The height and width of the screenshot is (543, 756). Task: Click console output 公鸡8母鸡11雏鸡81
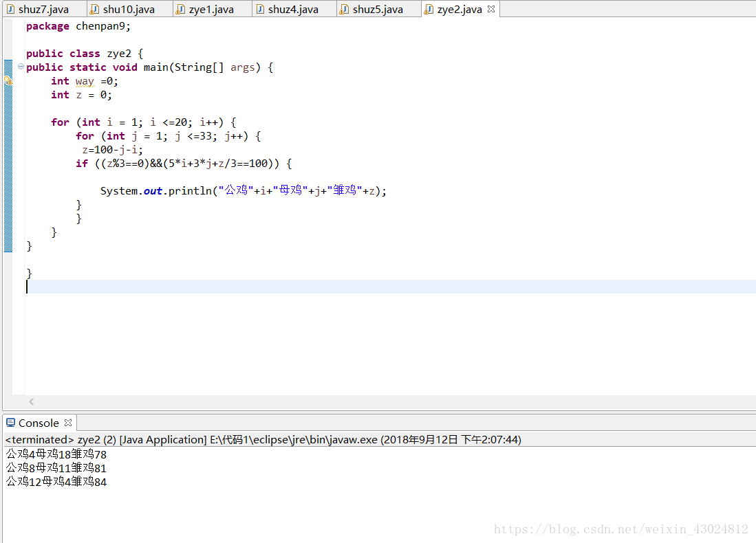(x=56, y=468)
